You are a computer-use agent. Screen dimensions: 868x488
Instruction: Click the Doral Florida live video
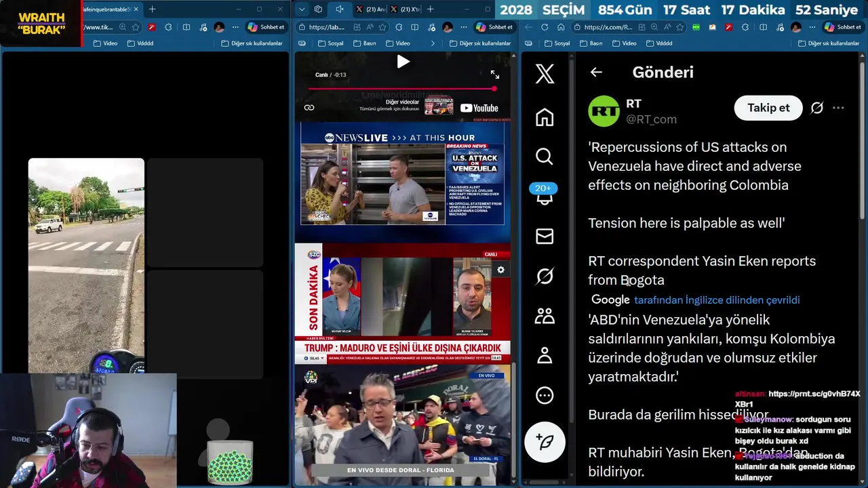(402, 426)
